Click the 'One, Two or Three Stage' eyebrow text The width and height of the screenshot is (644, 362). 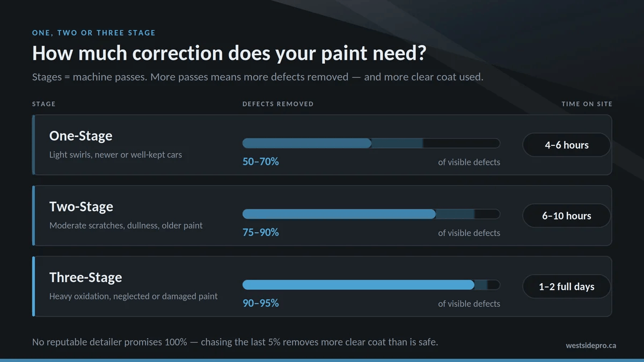coord(94,33)
